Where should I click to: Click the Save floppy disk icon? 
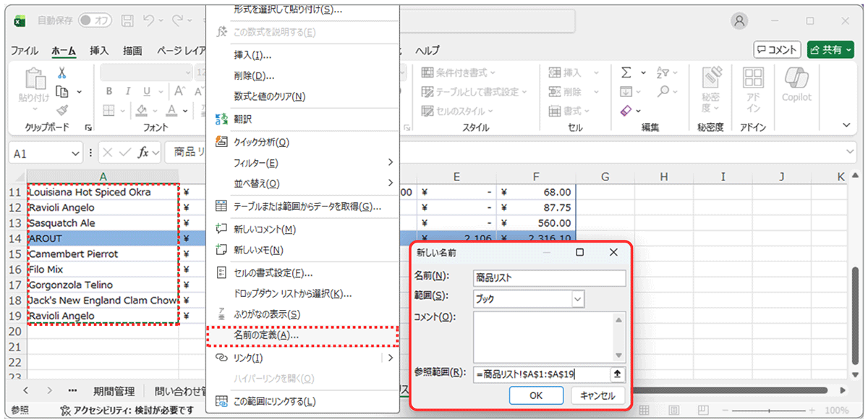click(127, 21)
